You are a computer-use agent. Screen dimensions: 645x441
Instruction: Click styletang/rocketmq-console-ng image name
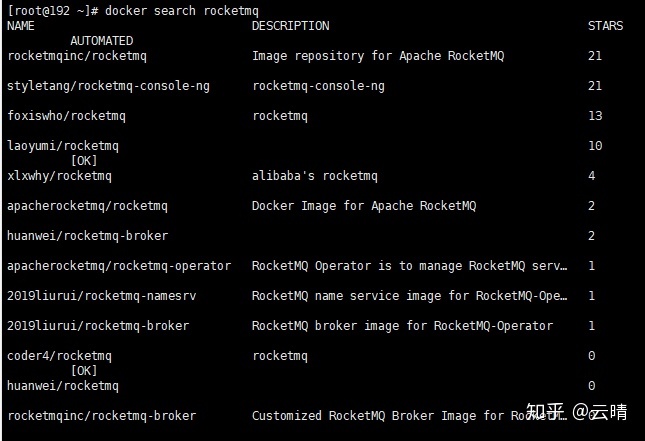pos(108,86)
